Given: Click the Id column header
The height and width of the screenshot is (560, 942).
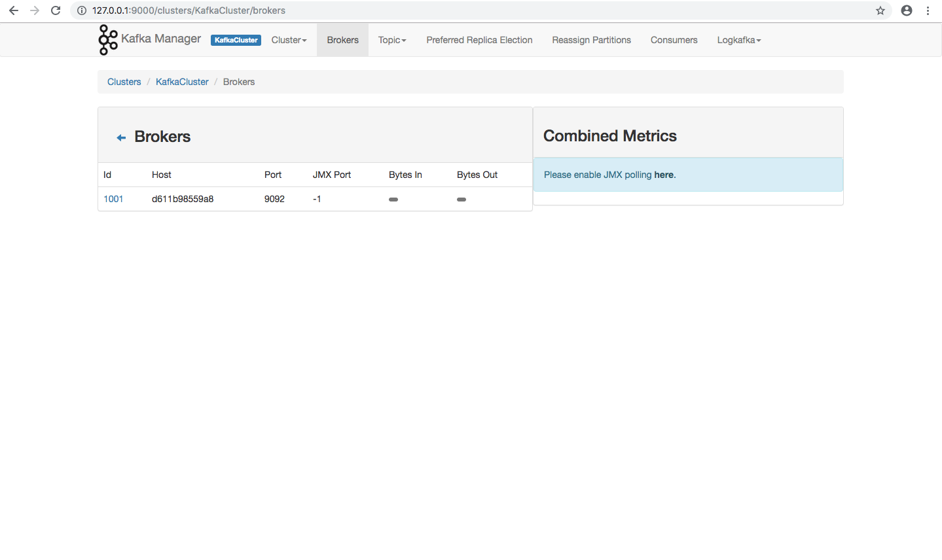Looking at the screenshot, I should (x=107, y=175).
